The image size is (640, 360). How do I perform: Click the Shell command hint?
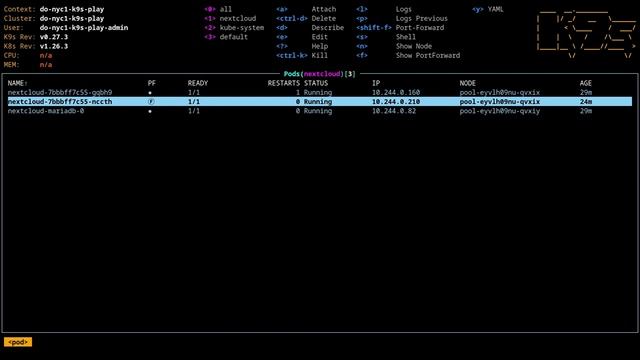click(386, 37)
